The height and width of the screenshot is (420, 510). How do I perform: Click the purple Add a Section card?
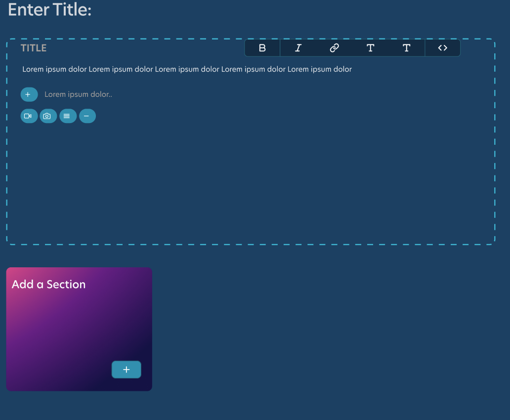(x=79, y=329)
